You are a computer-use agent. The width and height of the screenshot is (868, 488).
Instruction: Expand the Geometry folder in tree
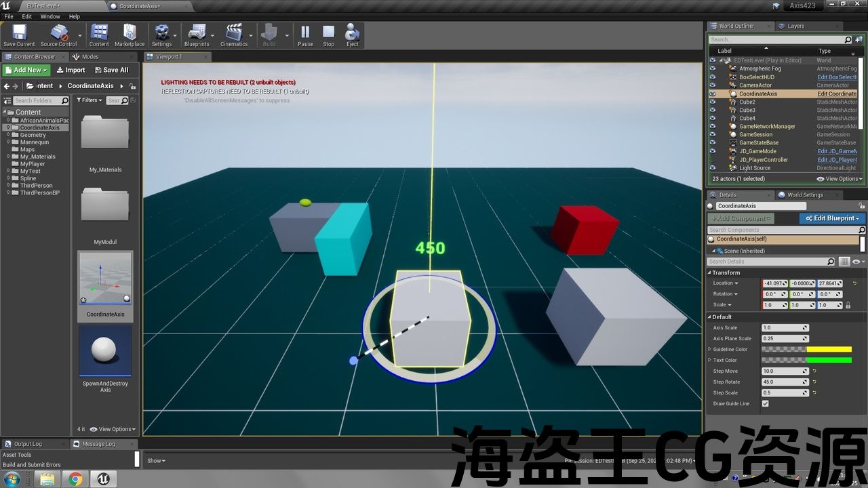click(x=9, y=135)
